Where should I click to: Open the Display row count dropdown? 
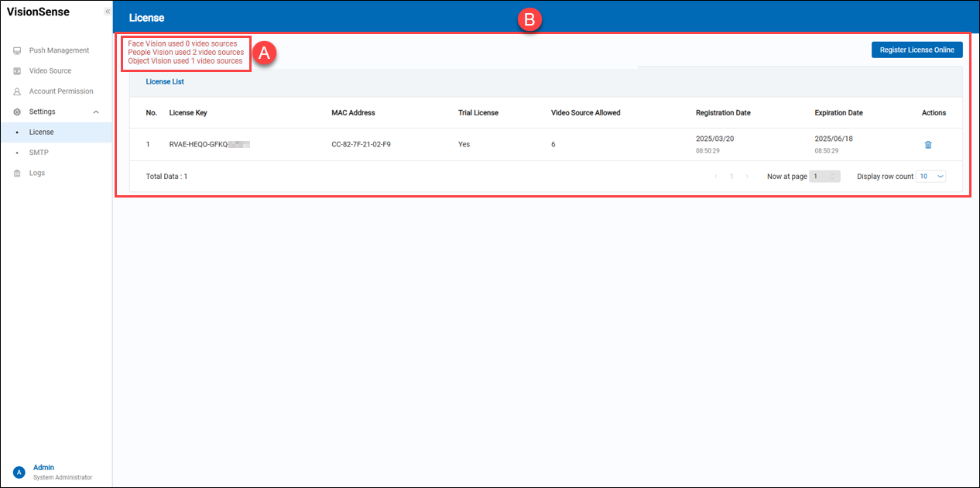930,177
